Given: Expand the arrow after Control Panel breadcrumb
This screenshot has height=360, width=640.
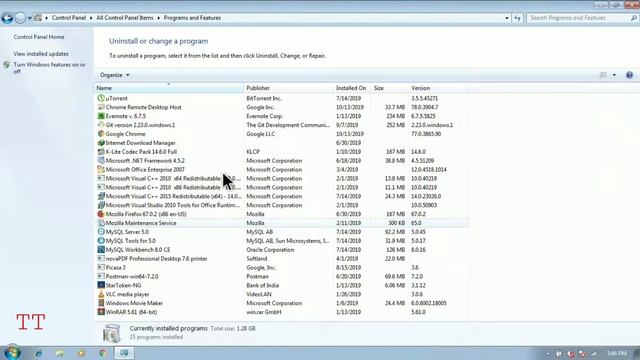Looking at the screenshot, I should (x=91, y=18).
